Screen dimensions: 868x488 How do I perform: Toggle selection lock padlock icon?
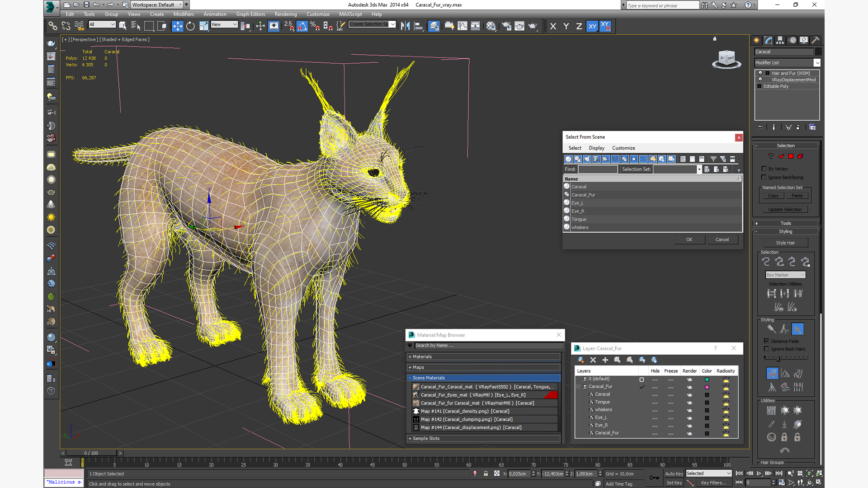tap(486, 474)
